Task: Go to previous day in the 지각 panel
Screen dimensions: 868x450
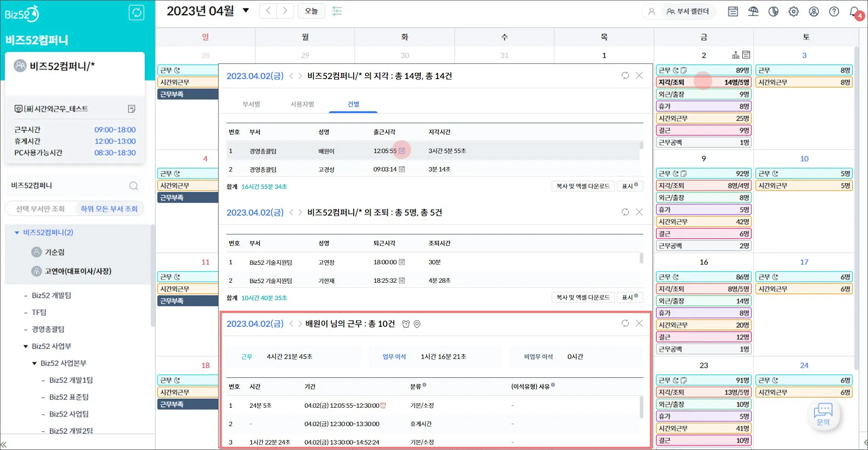Action: coord(291,76)
